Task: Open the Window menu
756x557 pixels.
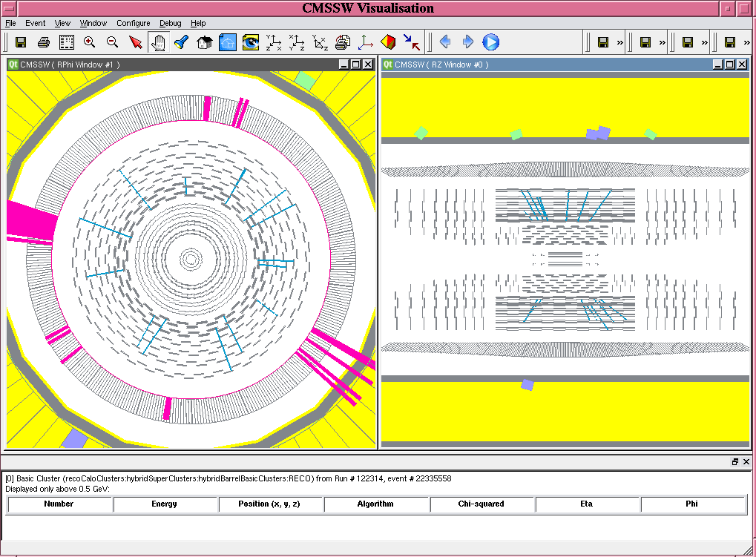Action: (x=93, y=23)
